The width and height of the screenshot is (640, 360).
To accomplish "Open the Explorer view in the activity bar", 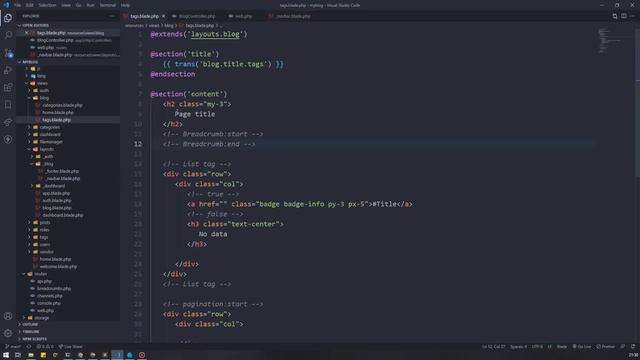I will (8, 18).
